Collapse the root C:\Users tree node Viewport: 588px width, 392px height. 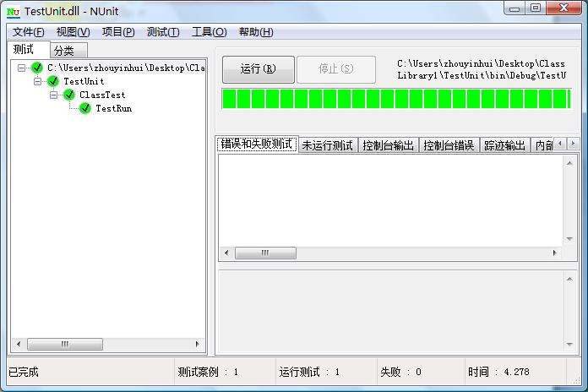coord(22,68)
